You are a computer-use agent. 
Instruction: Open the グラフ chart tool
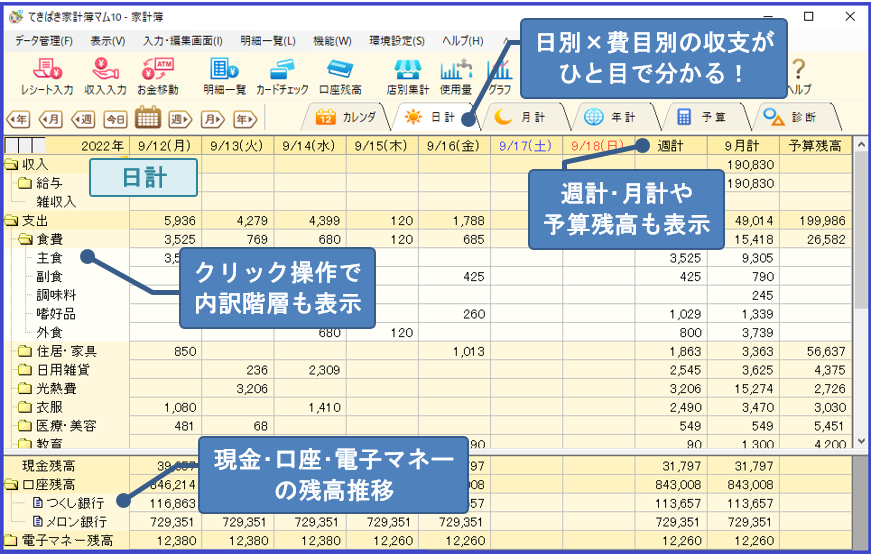[499, 76]
